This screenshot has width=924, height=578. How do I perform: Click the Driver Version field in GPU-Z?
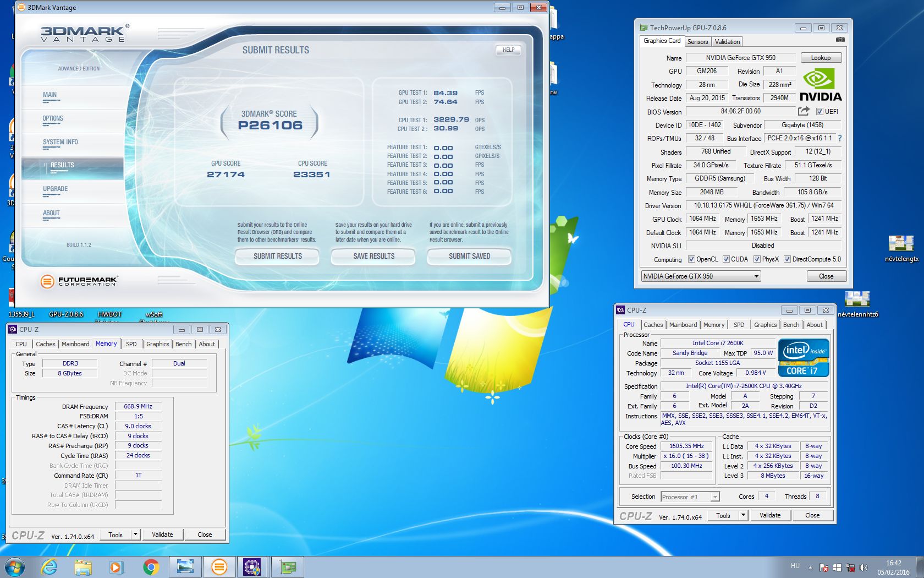763,205
